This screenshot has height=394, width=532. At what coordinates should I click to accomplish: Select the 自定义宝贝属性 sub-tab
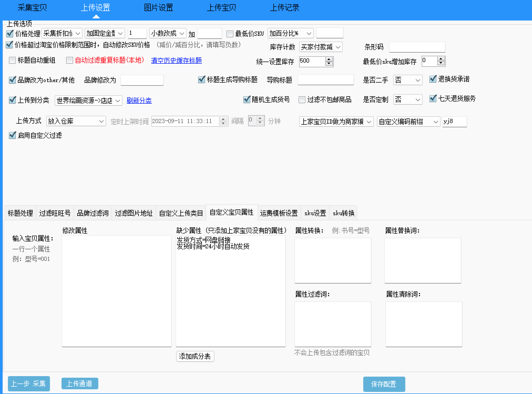point(232,212)
